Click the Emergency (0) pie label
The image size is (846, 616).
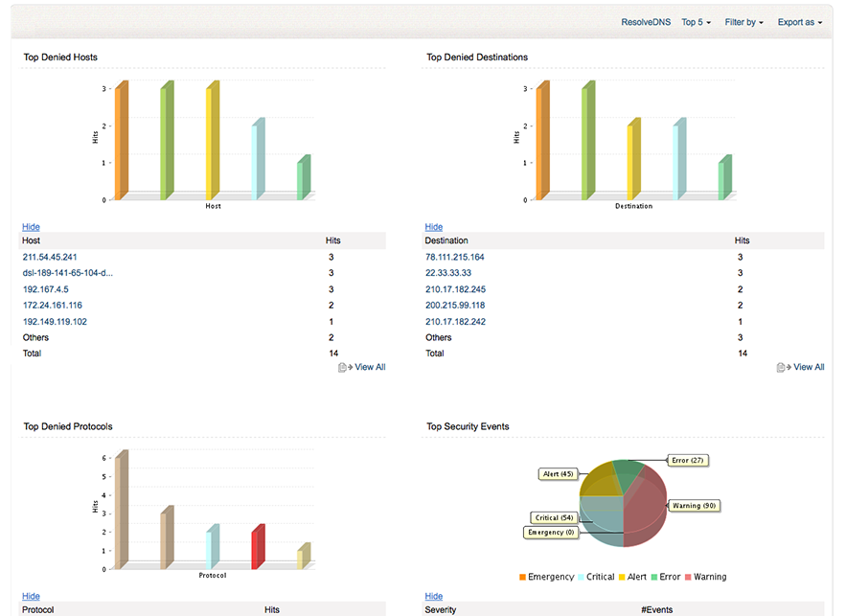tap(551, 533)
